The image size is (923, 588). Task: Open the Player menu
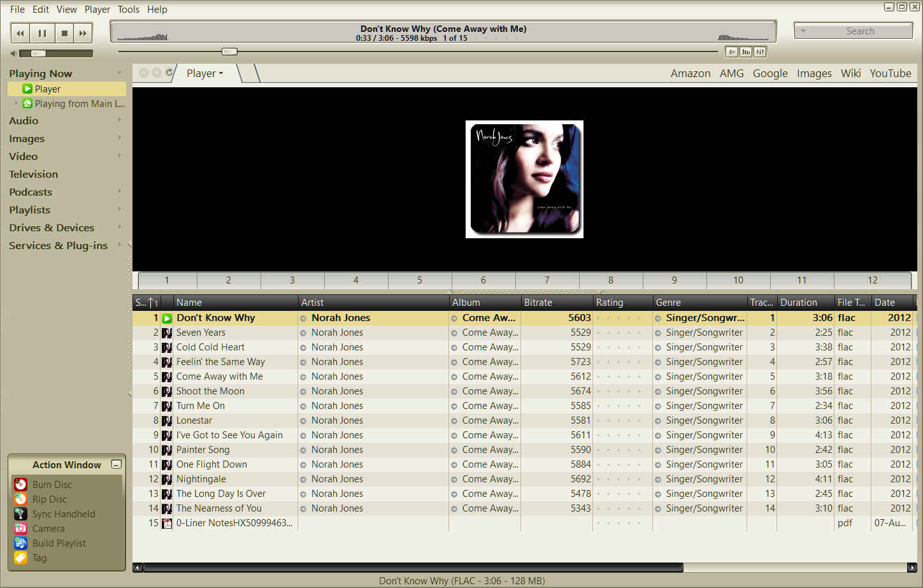97,10
